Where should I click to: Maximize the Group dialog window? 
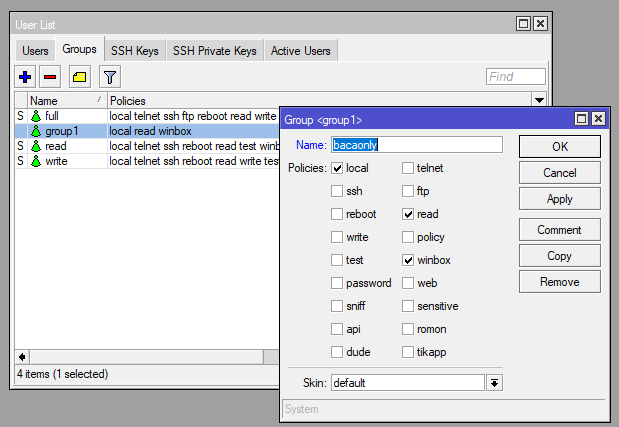pyautogui.click(x=581, y=118)
